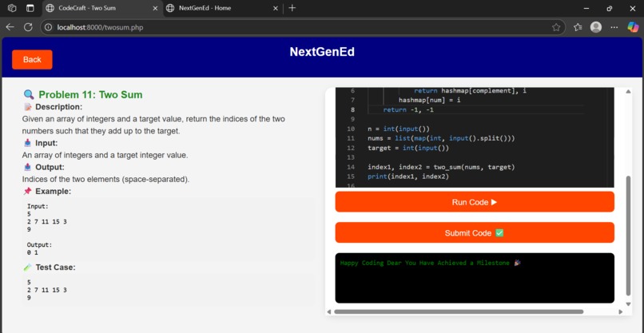Place cursor on the two_sum(nums, target) call line
644x333 pixels.
click(441, 167)
